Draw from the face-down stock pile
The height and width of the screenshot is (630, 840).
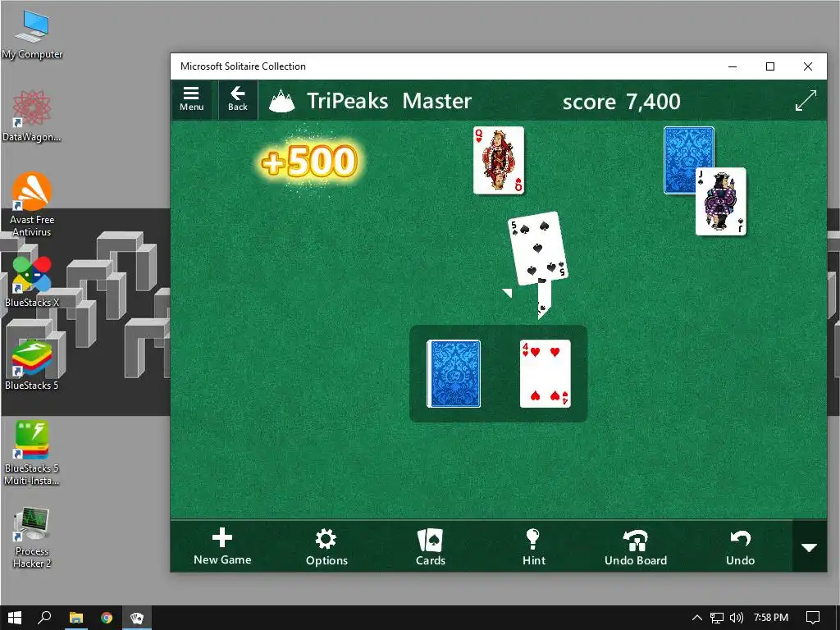(454, 374)
